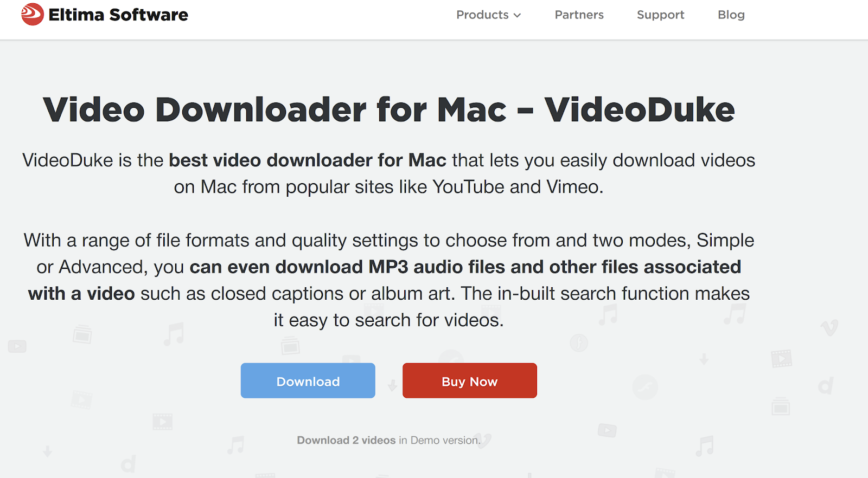The height and width of the screenshot is (478, 868).
Task: Click the blue Download button
Action: tap(308, 381)
